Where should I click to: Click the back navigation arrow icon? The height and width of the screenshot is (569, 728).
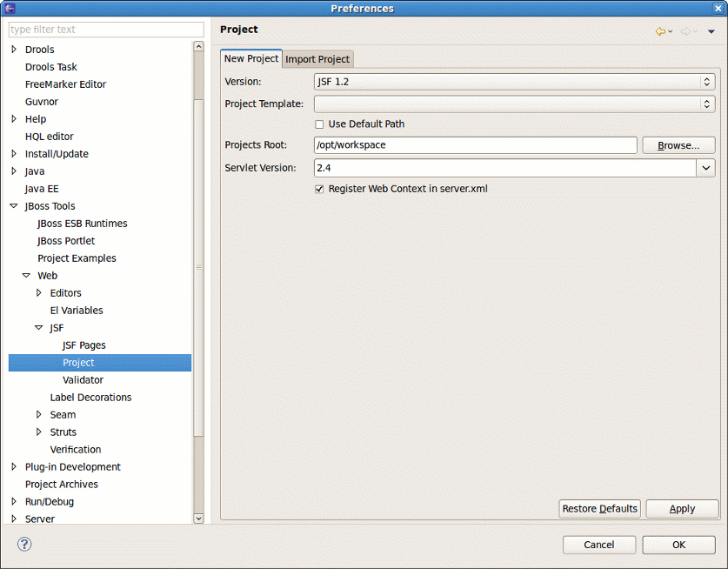659,30
